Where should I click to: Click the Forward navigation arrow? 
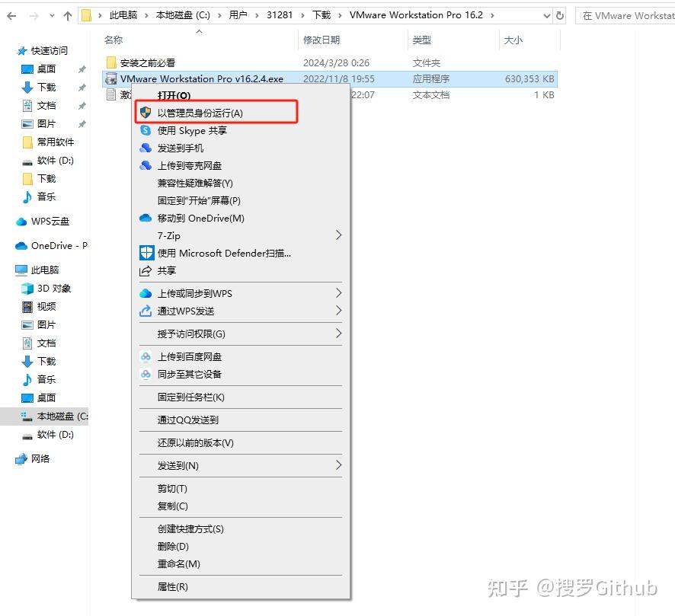[34, 16]
